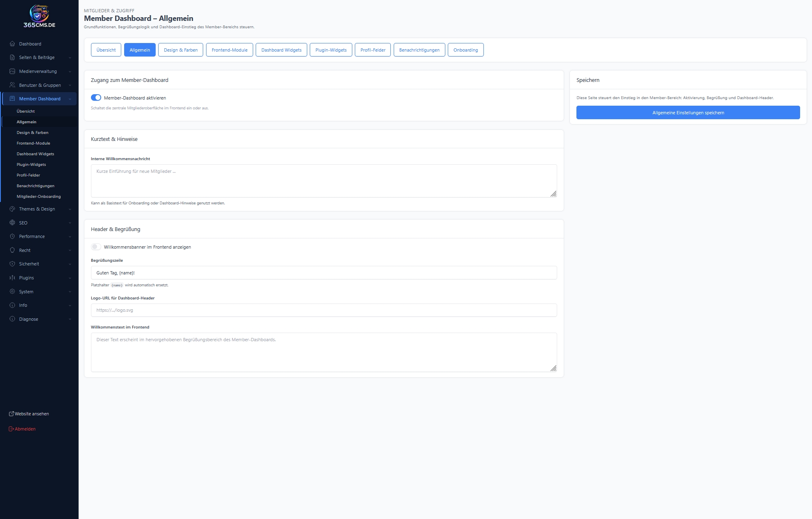
Task: Expand the Seiten & Beiträge menu chevron
Action: (70, 58)
